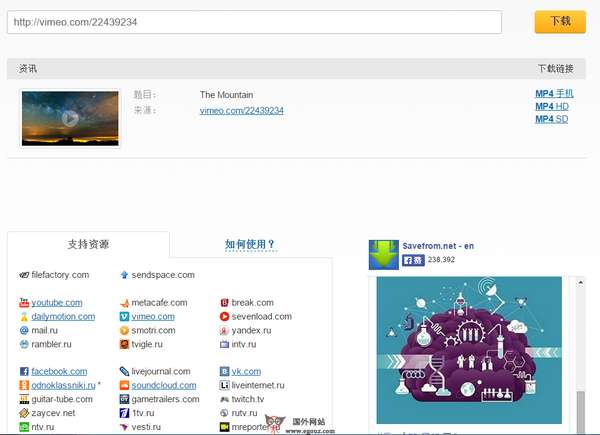Viewport: 600px width, 435px height.
Task: Click the facebook.com f icon
Action: [24, 371]
